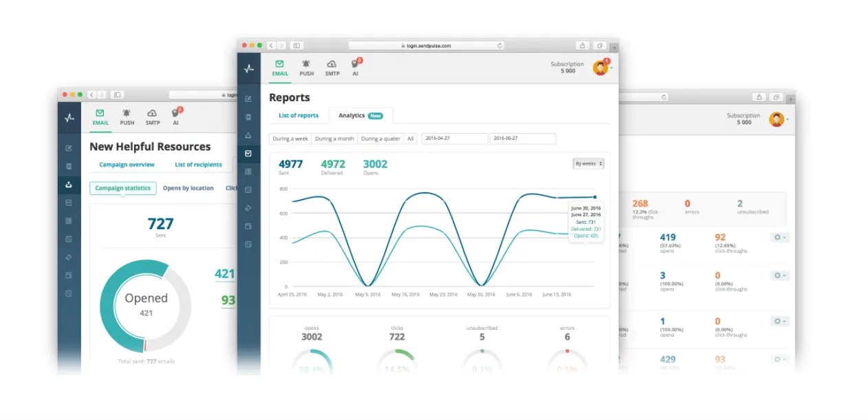Open the EMAIL service section
868x420 pixels.
(x=279, y=68)
